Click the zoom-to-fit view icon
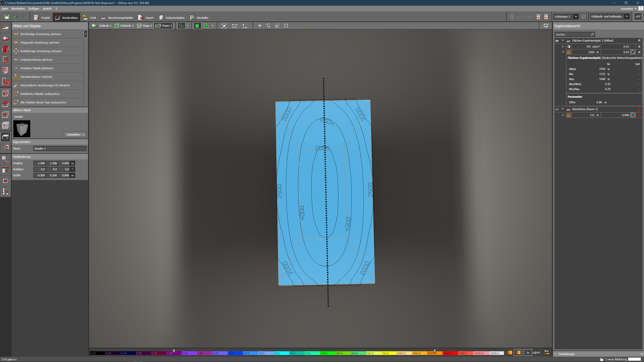The image size is (644, 362). pyautogui.click(x=224, y=26)
